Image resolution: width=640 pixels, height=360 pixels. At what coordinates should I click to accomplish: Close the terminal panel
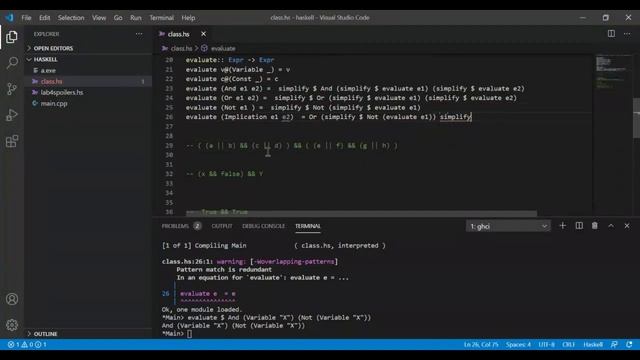627,226
